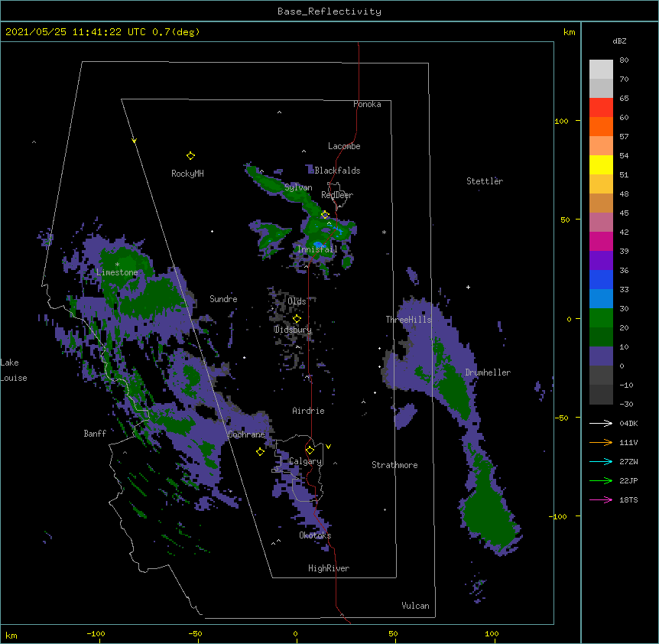The image size is (659, 644).
Task: Select the light blue swatch above 30 dBZ
Action: [x=601, y=298]
